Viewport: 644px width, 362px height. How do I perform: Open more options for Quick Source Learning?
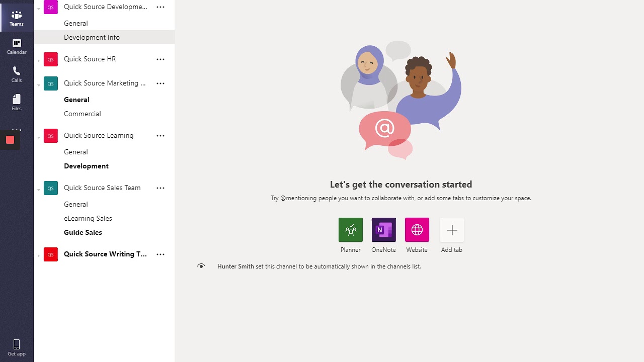pyautogui.click(x=160, y=136)
